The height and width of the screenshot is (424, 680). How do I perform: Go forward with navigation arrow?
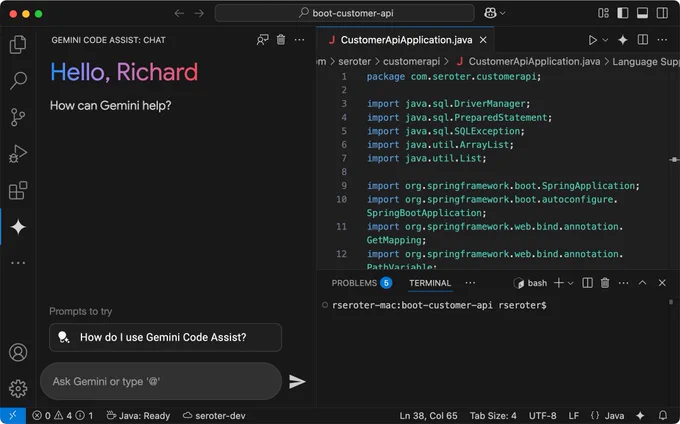click(x=199, y=13)
